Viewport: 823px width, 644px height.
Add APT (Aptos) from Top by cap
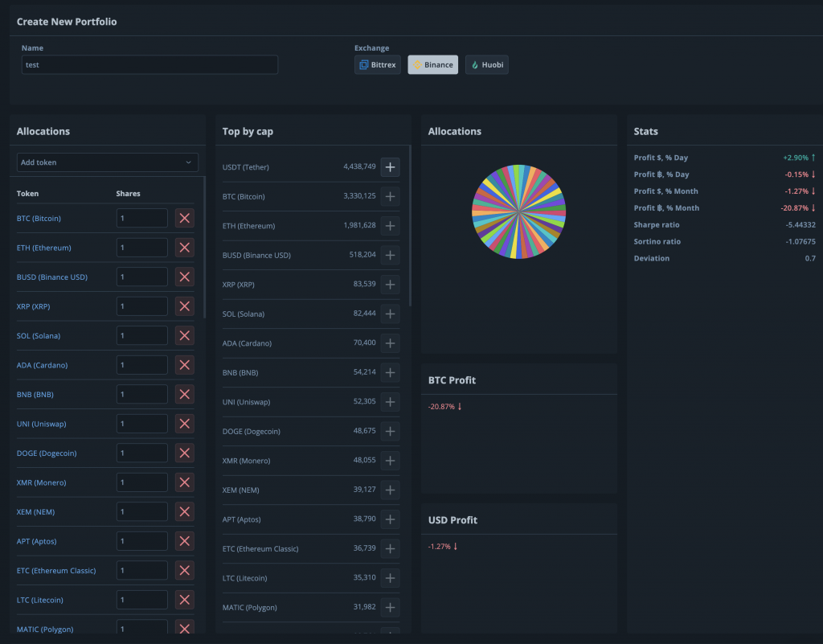[390, 519]
